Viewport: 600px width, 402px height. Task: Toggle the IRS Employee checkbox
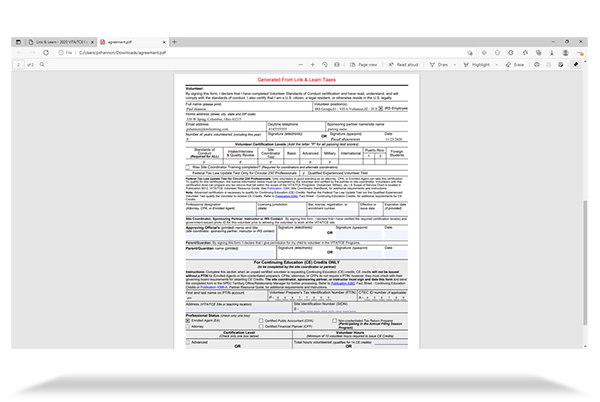[x=381, y=109]
